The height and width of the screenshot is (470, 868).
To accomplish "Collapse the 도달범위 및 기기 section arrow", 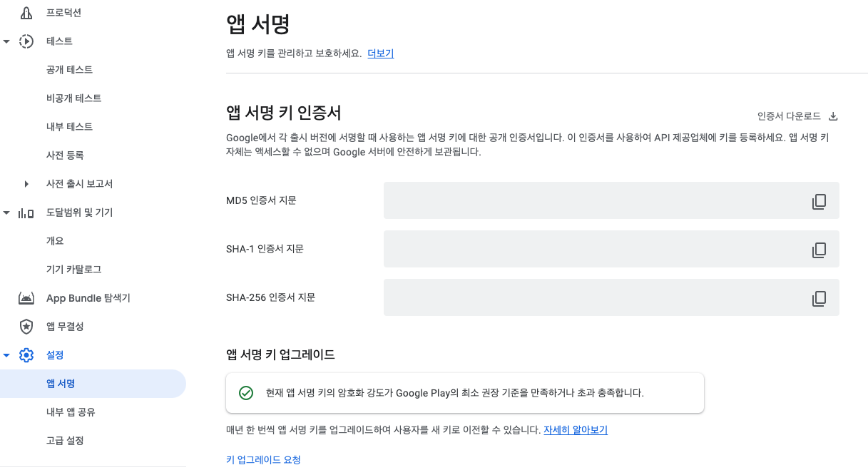I will click(x=6, y=213).
